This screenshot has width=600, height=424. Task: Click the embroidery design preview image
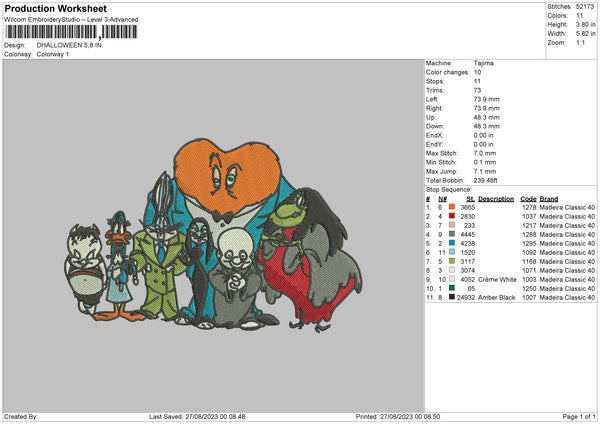213,235
